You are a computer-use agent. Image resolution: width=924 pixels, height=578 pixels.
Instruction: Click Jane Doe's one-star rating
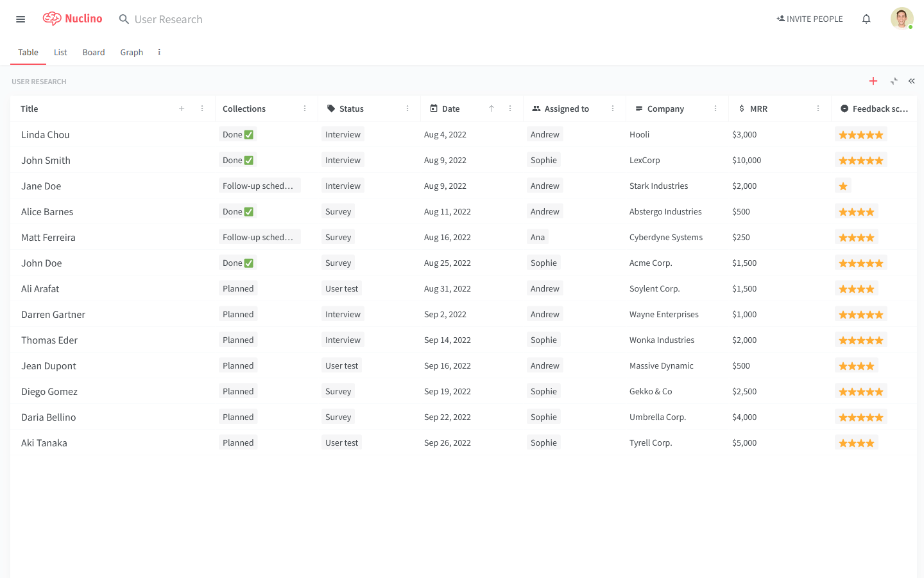coord(843,186)
